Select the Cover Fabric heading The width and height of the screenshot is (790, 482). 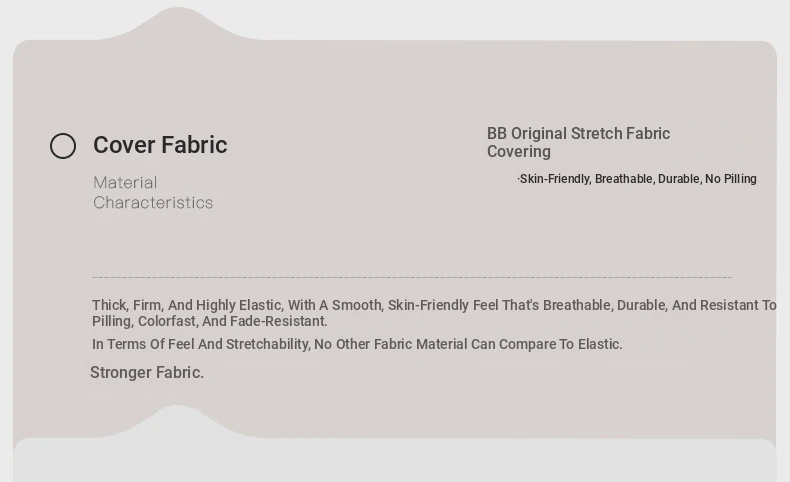click(160, 145)
